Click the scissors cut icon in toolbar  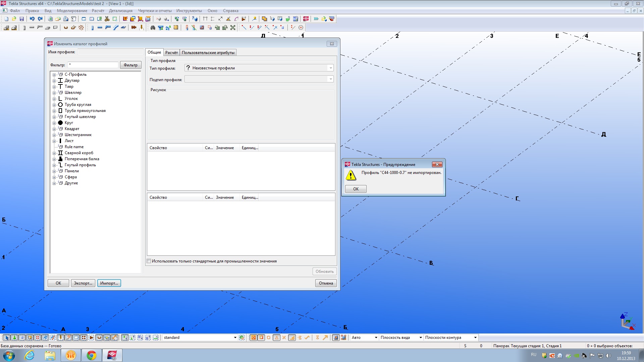107,19
